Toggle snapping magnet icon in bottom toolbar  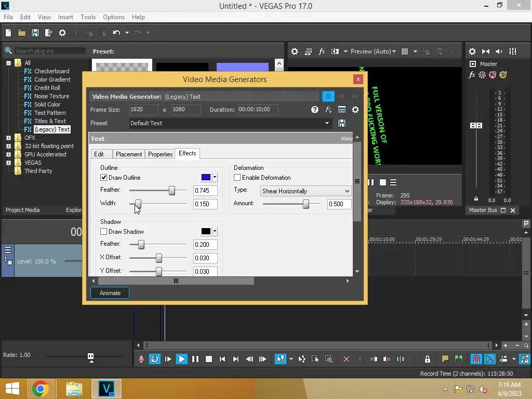(x=476, y=359)
